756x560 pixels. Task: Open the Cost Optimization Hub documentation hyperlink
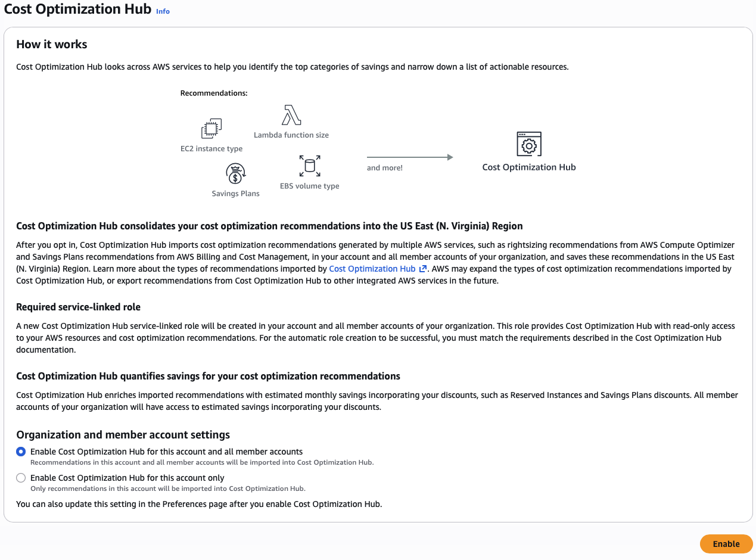tap(372, 269)
